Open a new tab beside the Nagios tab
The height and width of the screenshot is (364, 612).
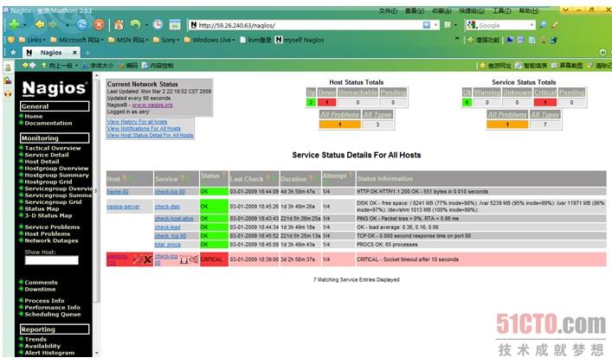click(x=87, y=53)
